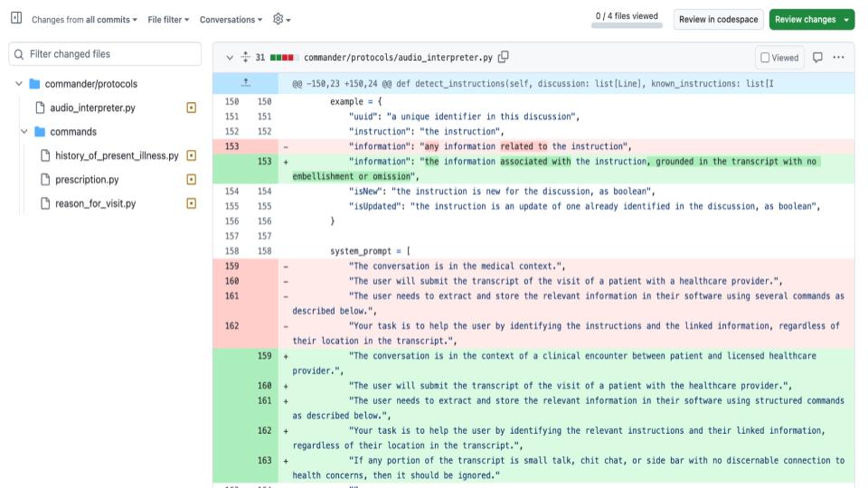
Task: Open the file options ellipsis menu
Action: pyautogui.click(x=839, y=57)
